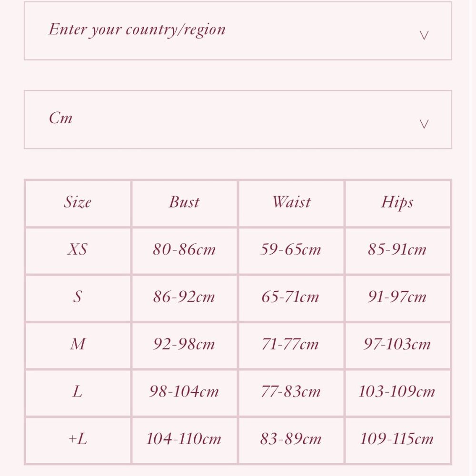Image resolution: width=476 pixels, height=476 pixels.
Task: Click the S waist cell 65-71cm
Action: pyautogui.click(x=291, y=297)
